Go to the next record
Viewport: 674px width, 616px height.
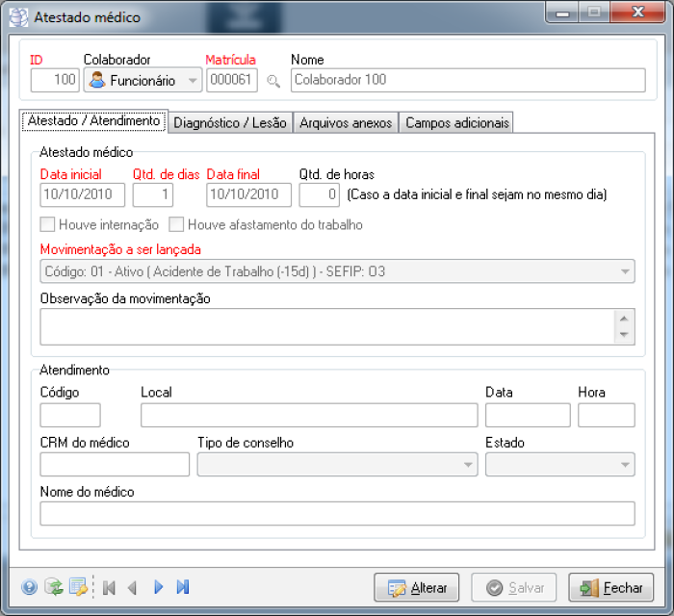click(x=158, y=587)
